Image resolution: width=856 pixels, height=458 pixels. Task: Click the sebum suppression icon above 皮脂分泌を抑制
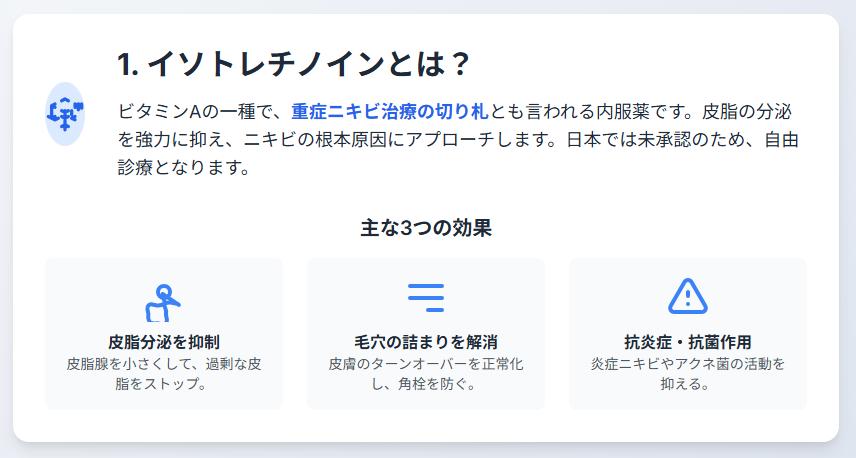click(x=163, y=303)
